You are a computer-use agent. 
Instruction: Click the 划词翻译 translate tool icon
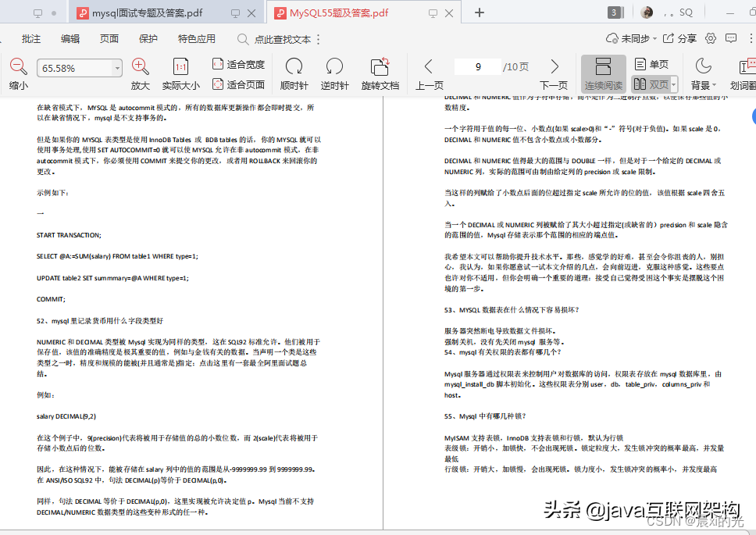747,66
